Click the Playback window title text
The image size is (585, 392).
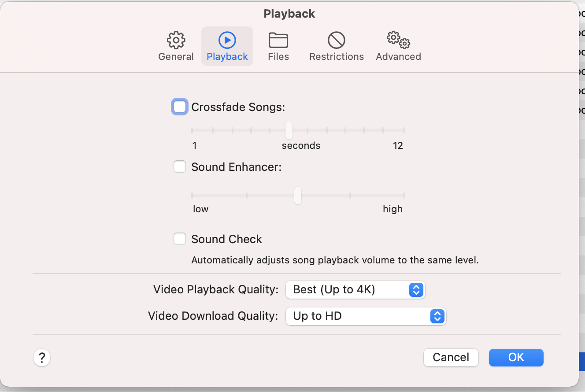click(289, 14)
